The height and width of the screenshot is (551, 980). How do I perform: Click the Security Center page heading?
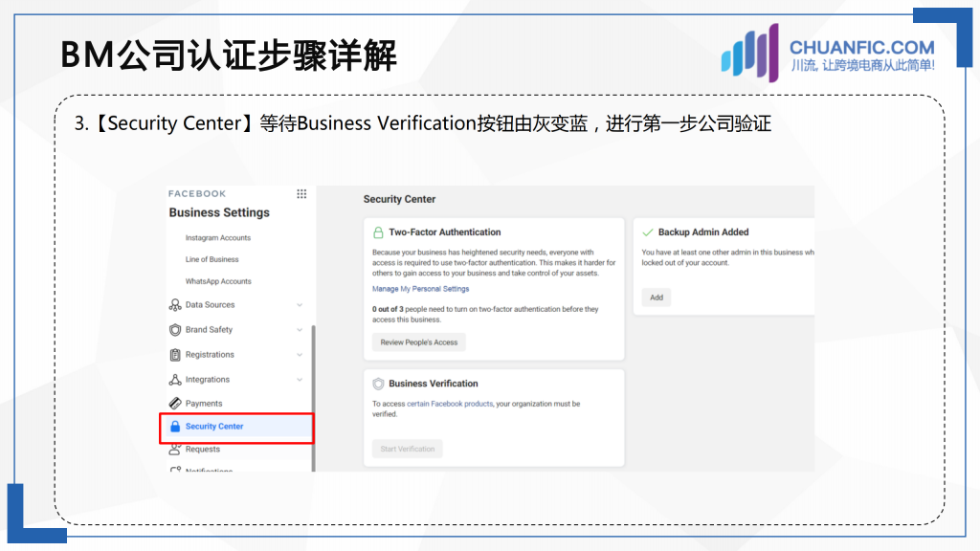[399, 199]
